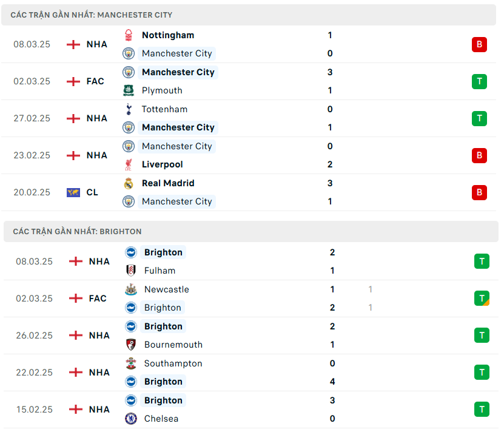Screen dimensions: 504x435
Task: Click the Plymouth club crest icon
Action: (129, 90)
